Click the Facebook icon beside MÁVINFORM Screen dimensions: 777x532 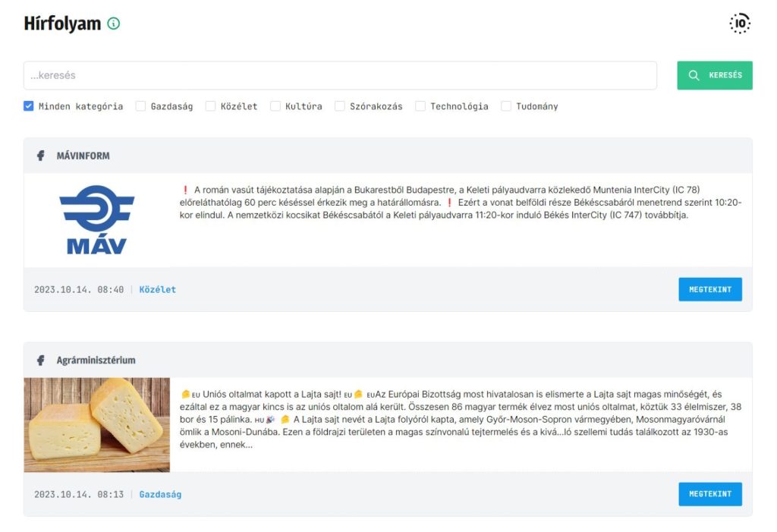pos(41,156)
